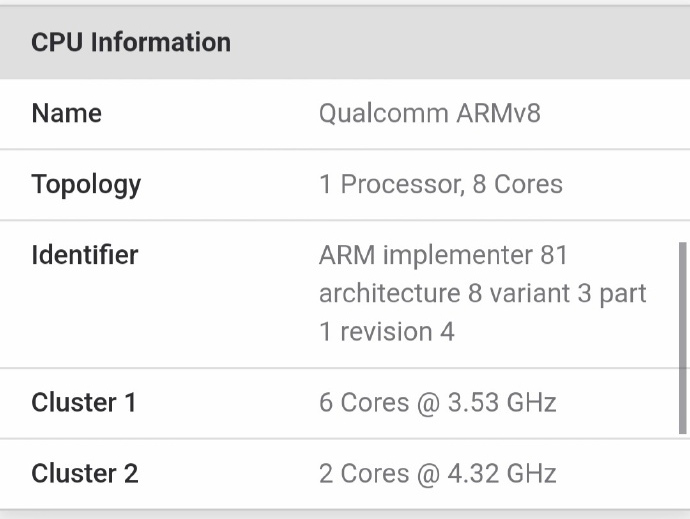Click the 4.32 GHz frequency value
690x519 pixels.
(502, 473)
